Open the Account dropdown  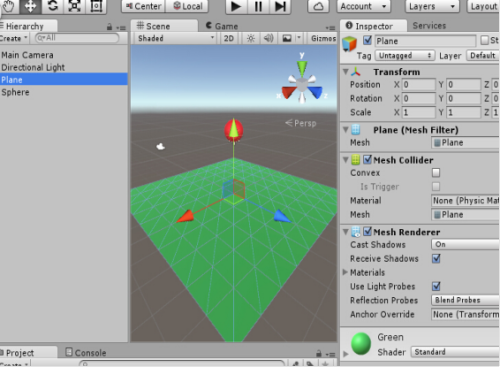363,6
